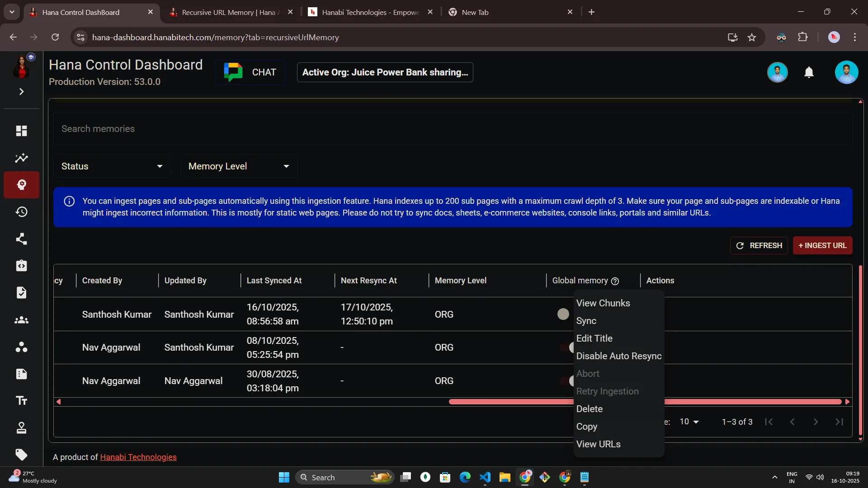Screen dimensions: 868x488
Task: Open the users group sidebar icon
Action: pos(21,320)
